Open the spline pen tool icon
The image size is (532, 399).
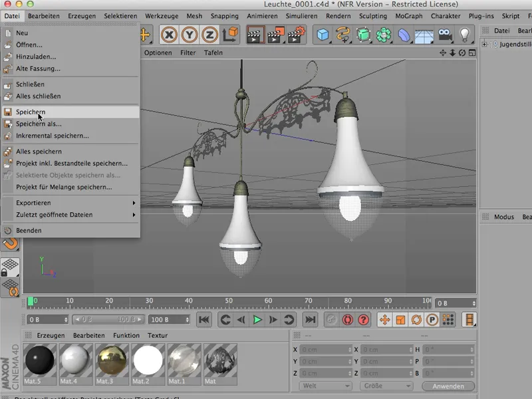click(343, 35)
